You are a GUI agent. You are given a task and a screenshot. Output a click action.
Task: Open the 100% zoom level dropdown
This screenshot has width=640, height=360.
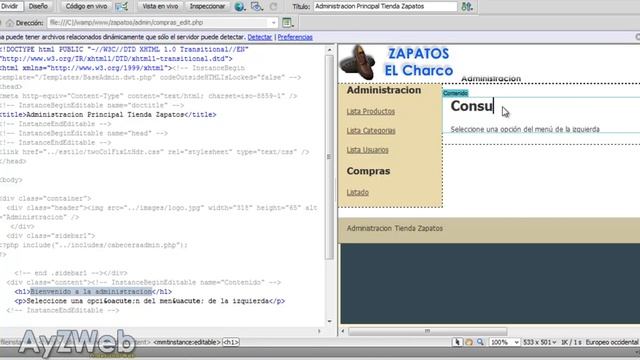tap(504, 342)
